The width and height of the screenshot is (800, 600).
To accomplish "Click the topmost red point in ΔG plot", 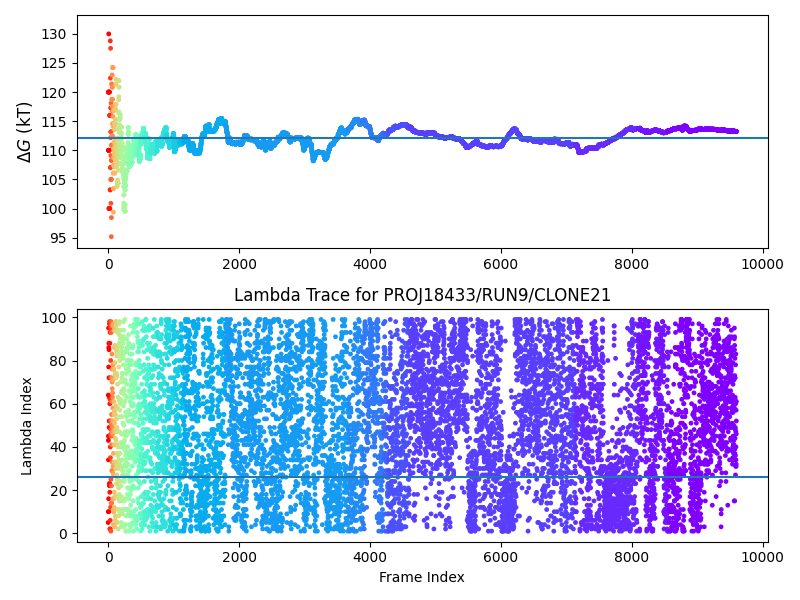I will 109,34.
